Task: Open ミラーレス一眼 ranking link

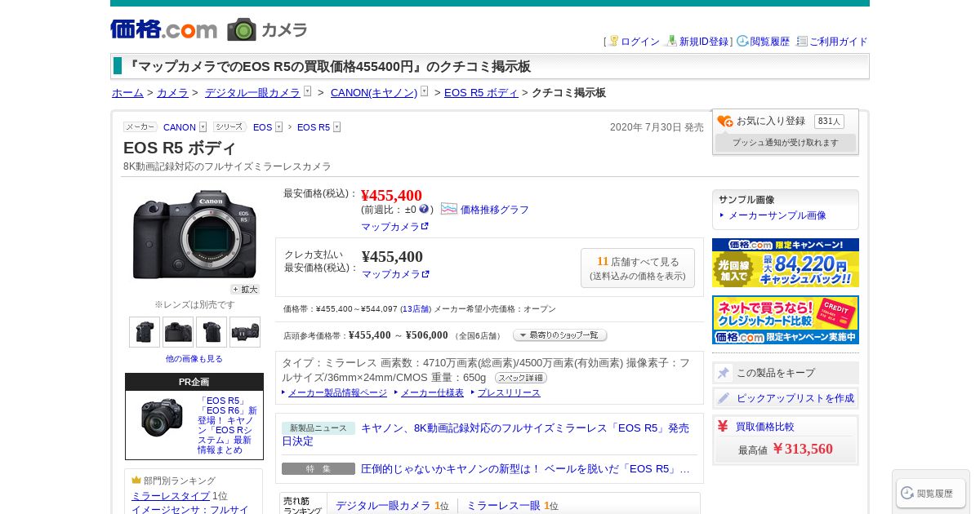Action: (x=503, y=506)
